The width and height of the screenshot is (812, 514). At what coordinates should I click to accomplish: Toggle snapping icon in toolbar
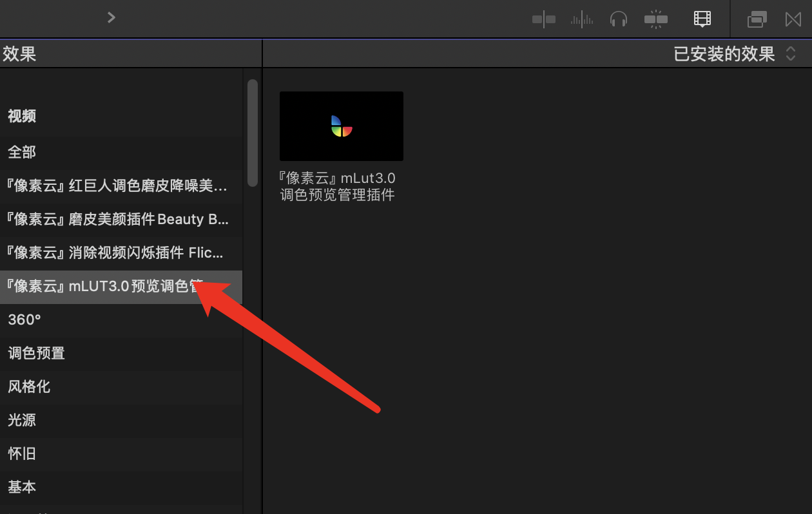[x=656, y=19]
